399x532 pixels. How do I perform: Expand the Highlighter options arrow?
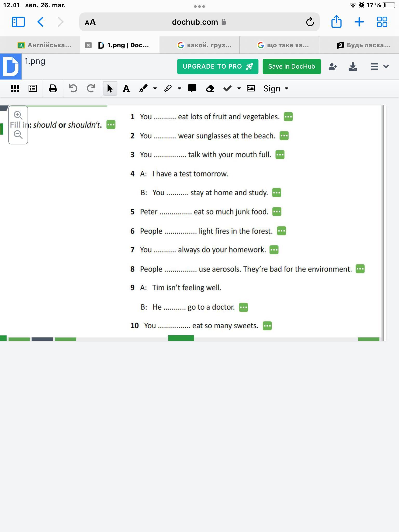coord(179,89)
